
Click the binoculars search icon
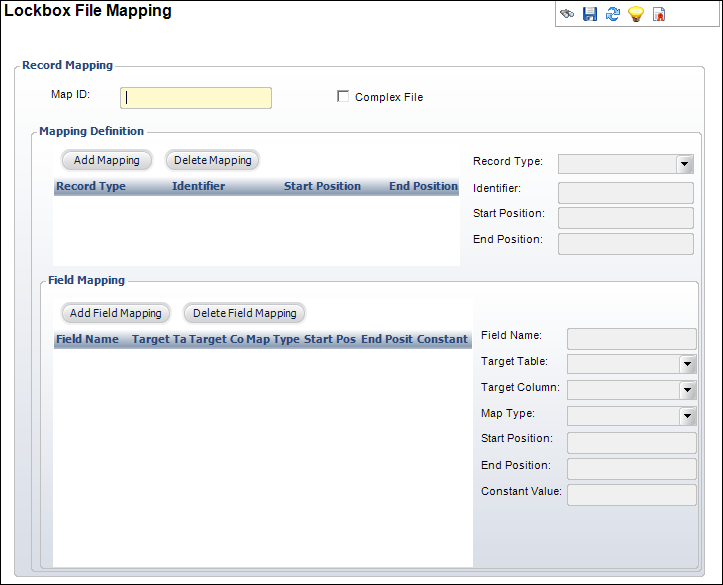coord(567,14)
